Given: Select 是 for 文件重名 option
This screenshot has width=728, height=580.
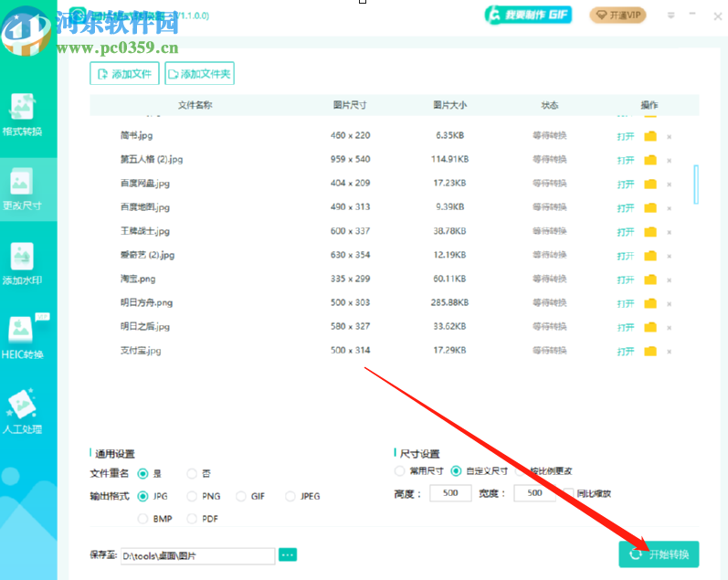Looking at the screenshot, I should 143,474.
